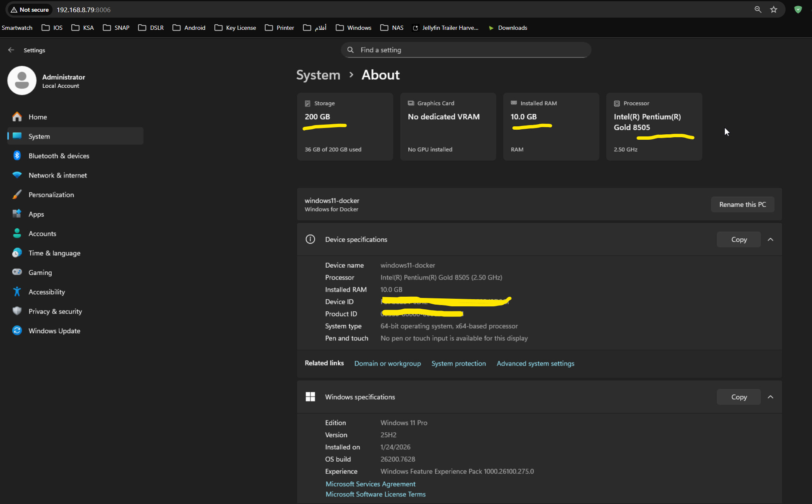The width and height of the screenshot is (812, 504).
Task: Click the browser zoom magnifier icon
Action: [x=758, y=10]
